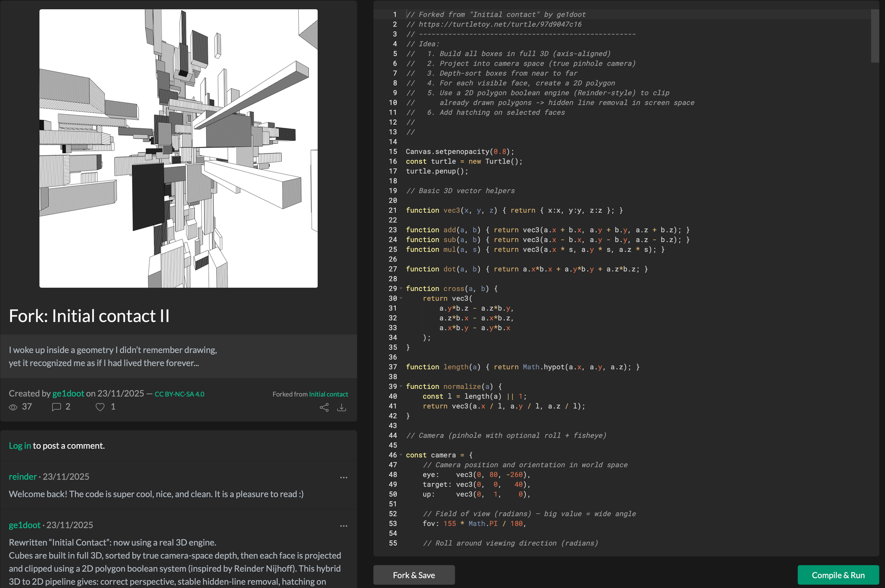Click the Fork & Save button
The height and width of the screenshot is (588, 885).
coord(414,575)
